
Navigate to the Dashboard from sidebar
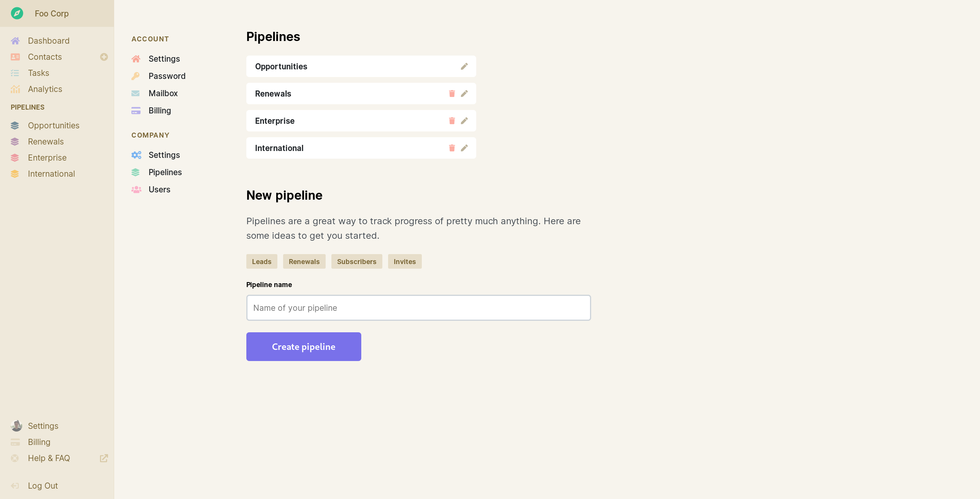(x=48, y=40)
